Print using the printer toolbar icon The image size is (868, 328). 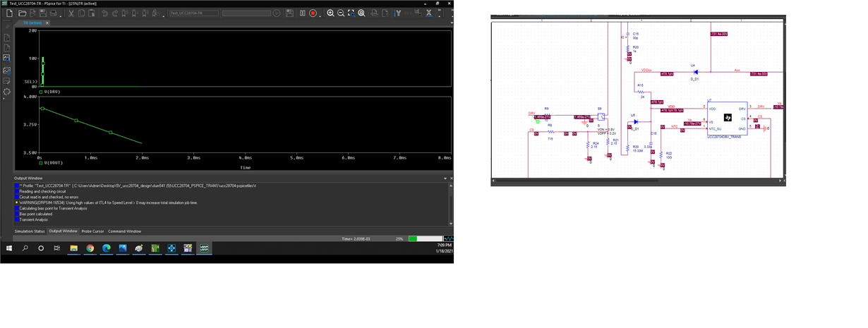[53, 13]
